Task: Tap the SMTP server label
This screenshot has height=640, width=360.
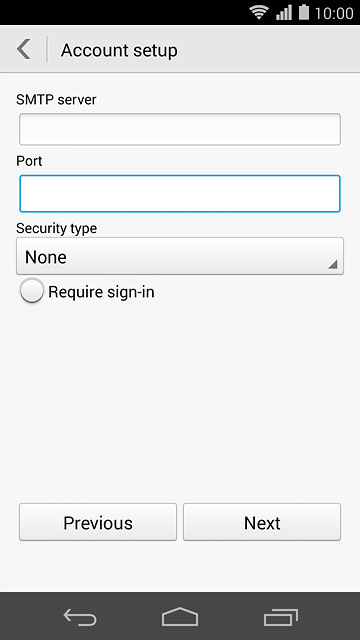Action: [56, 99]
